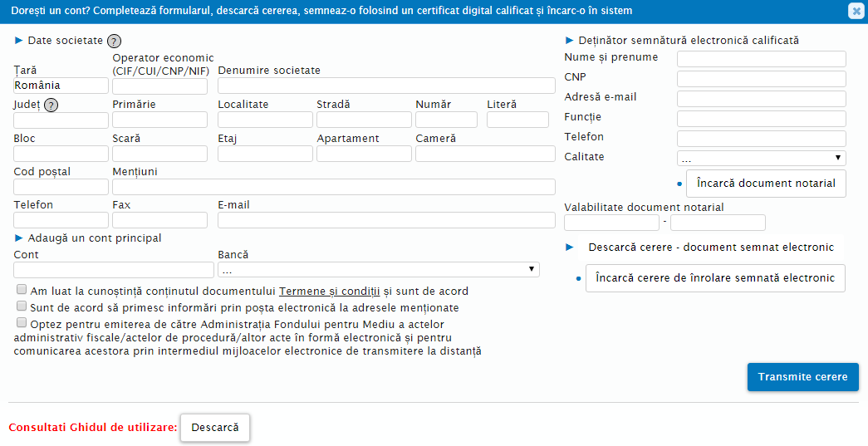
Task: Click into the Localitate input field
Action: click(x=265, y=120)
